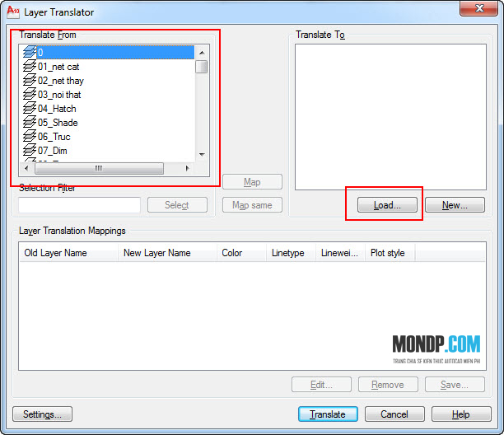The height and width of the screenshot is (435, 504).
Task: Select the 07_Dim layer
Action: pos(53,151)
